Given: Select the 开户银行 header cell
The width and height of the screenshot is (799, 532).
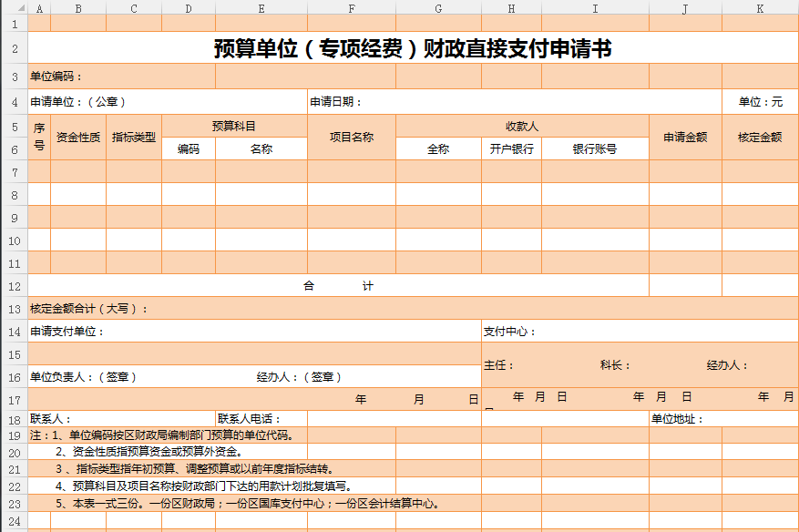Looking at the screenshot, I should (x=511, y=148).
